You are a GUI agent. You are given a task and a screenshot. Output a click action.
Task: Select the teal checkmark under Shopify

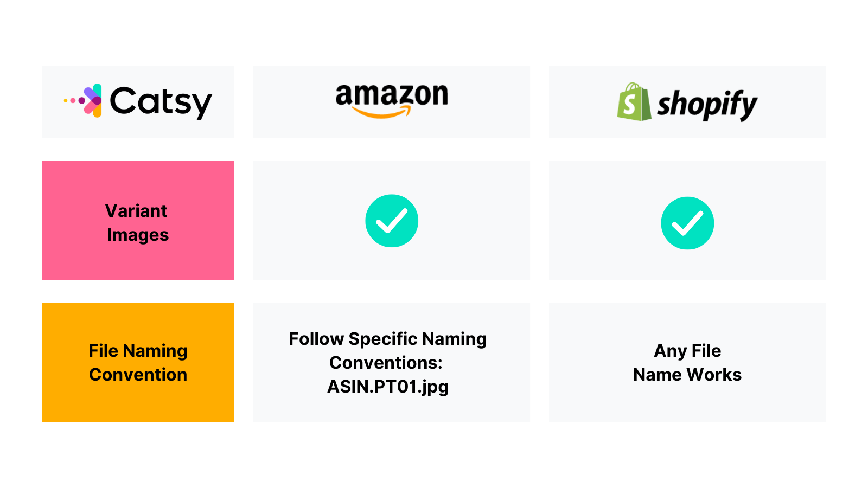(687, 223)
